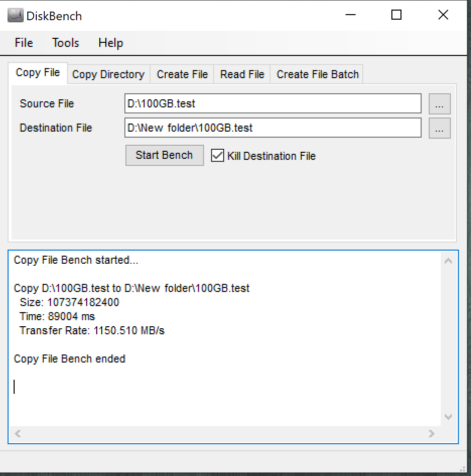Screen dimensions: 471x476
Task: Click the log horizontal scroll left arrow
Action: [x=18, y=434]
